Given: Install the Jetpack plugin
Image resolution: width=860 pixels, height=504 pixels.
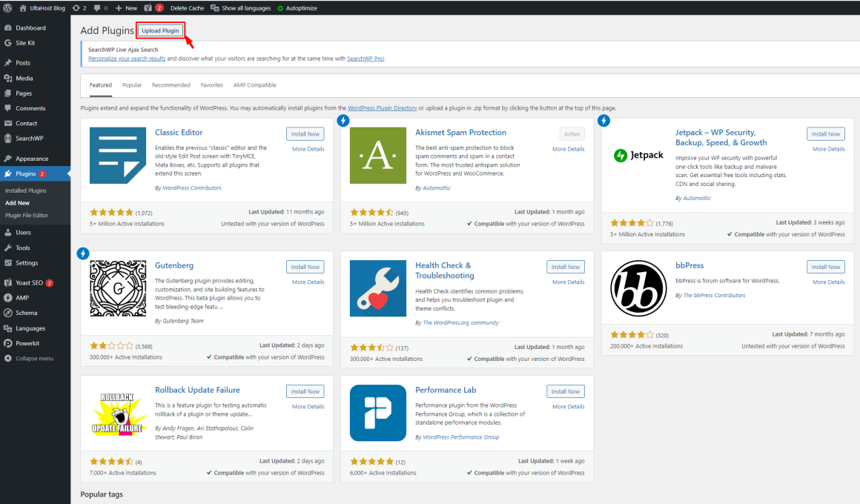Looking at the screenshot, I should [x=825, y=133].
